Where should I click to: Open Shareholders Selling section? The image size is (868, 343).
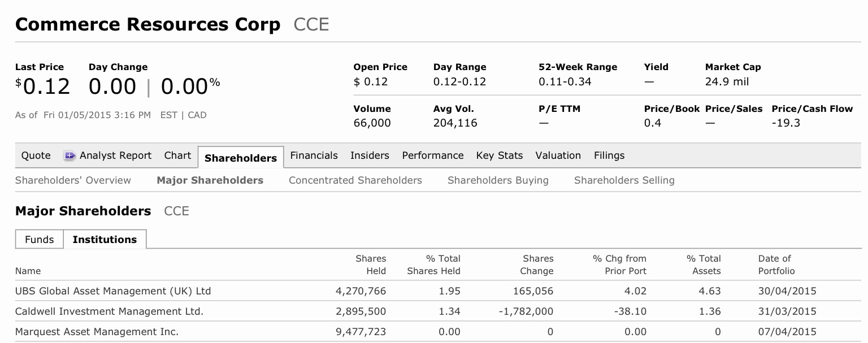pyautogui.click(x=624, y=180)
